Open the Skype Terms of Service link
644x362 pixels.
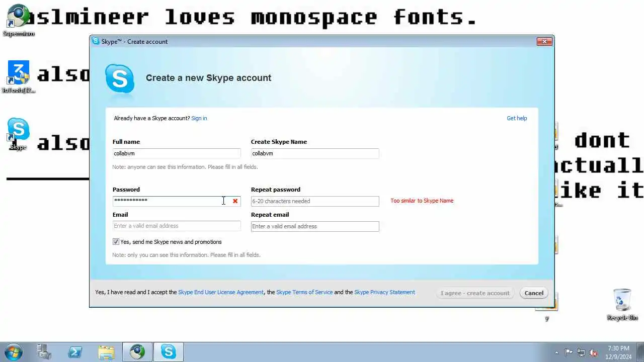[x=304, y=292]
